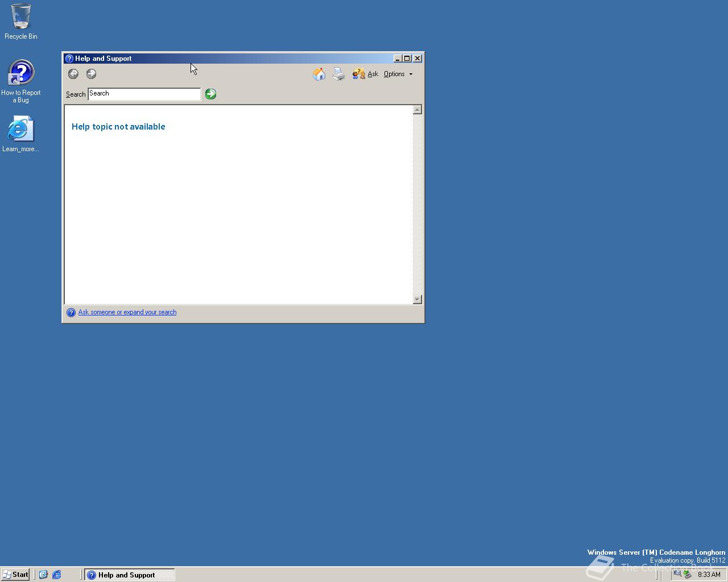The width and height of the screenshot is (728, 582).
Task: Select the Recycle Bin desktop icon
Action: [x=21, y=22]
